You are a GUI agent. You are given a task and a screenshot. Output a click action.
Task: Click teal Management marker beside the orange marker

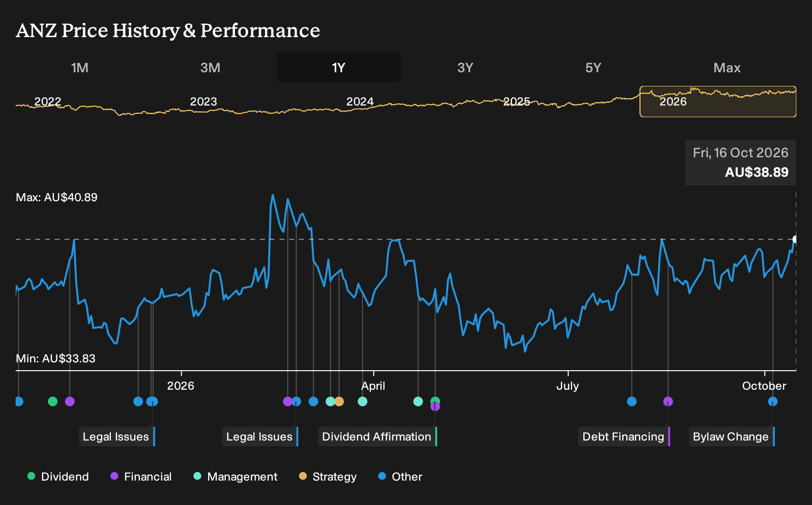coord(330,401)
